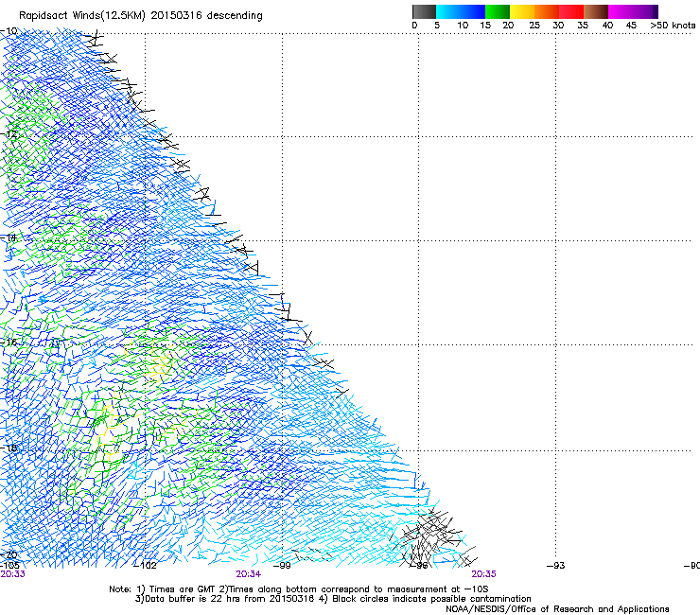The height and width of the screenshot is (615, 700).
Task: Click the '-99' longitude label
Action: tap(282, 566)
